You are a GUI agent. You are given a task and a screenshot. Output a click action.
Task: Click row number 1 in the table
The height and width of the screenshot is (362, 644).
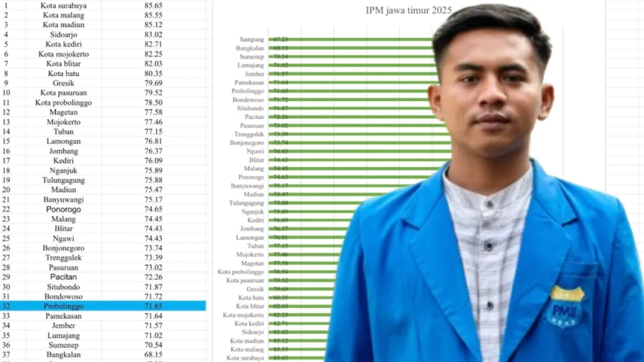tap(6, 5)
